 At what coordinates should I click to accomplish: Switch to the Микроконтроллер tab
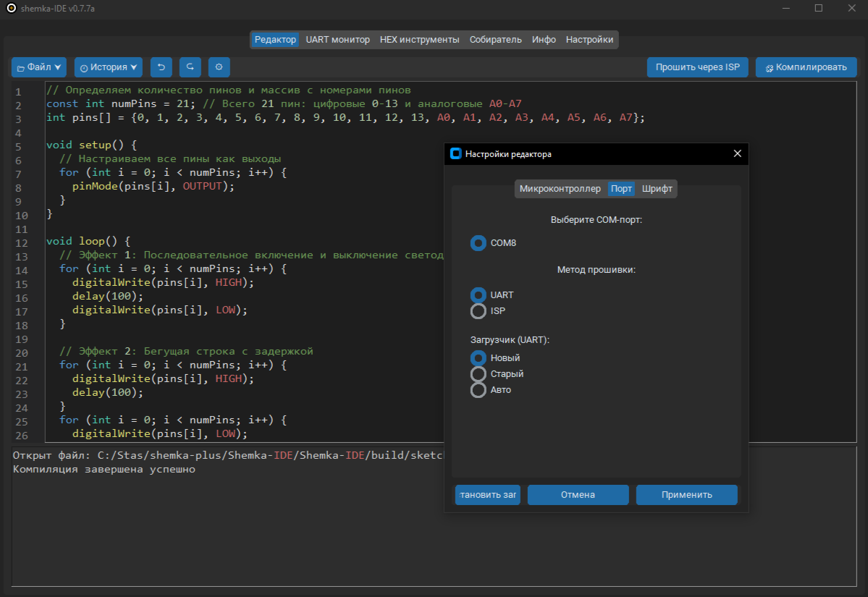point(560,189)
